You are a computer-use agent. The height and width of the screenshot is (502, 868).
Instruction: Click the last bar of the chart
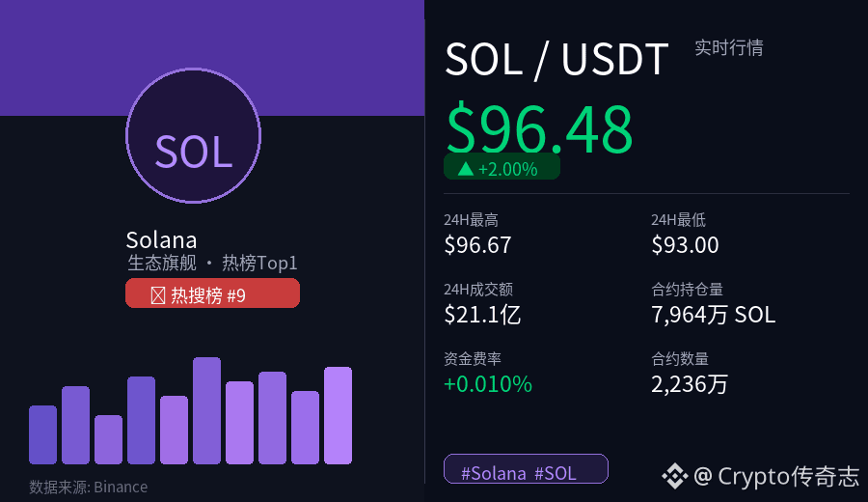(x=338, y=415)
